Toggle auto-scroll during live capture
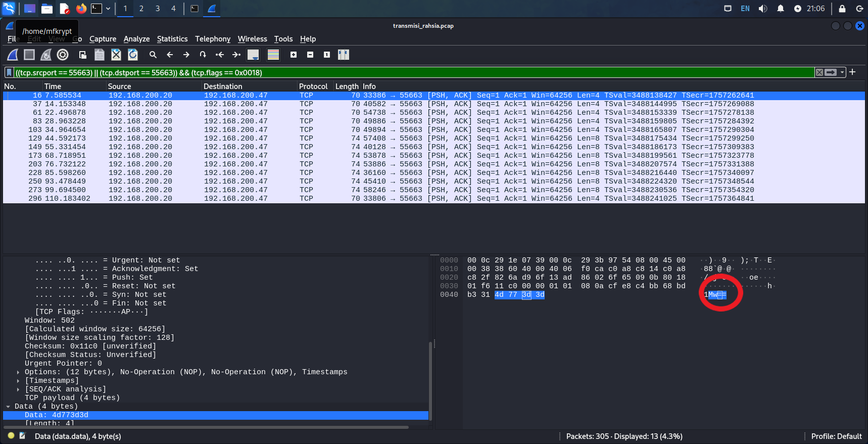 pos(253,55)
